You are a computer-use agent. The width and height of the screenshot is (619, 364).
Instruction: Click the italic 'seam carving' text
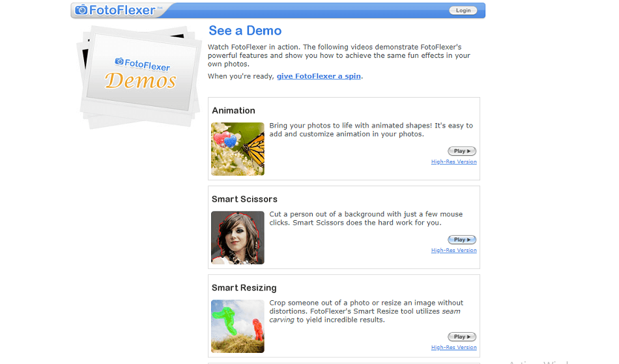click(x=365, y=316)
